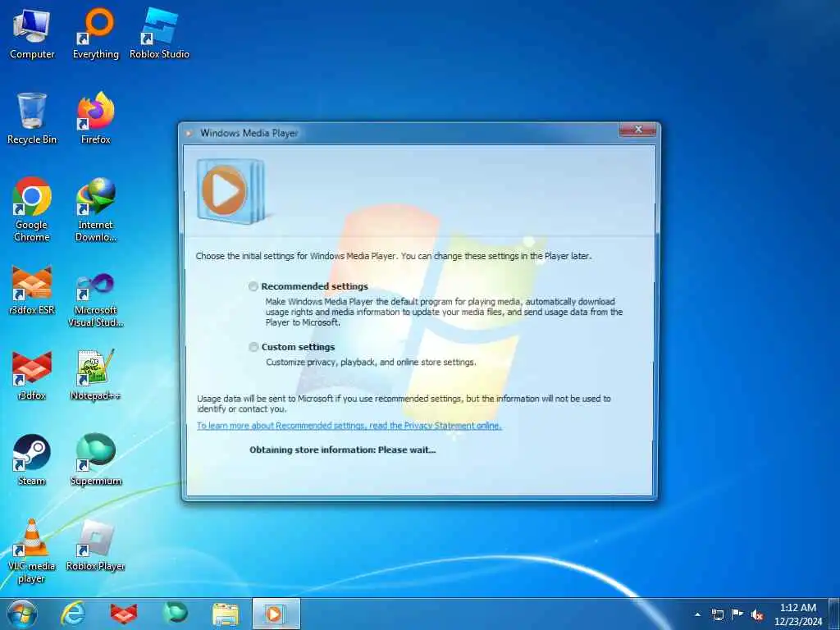Click the 'Choose the initial settings' instruction text
This screenshot has height=630, width=840.
coord(394,256)
